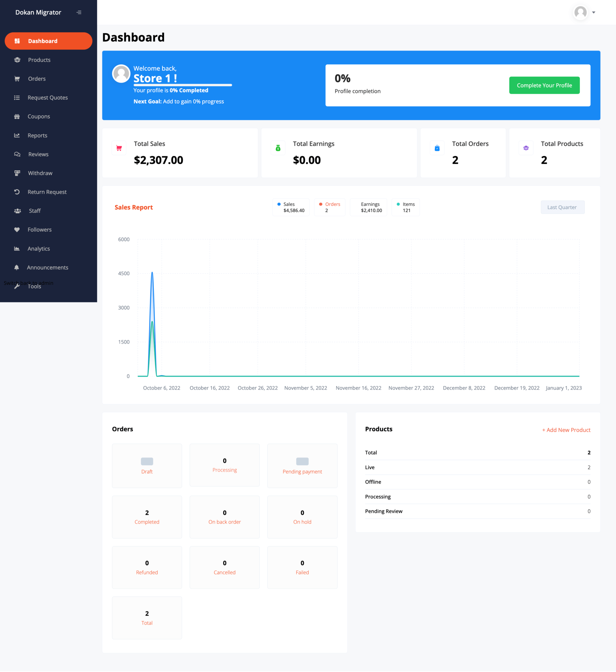Open the profile avatar dropdown menu
This screenshot has width=616, height=672.
coord(580,12)
